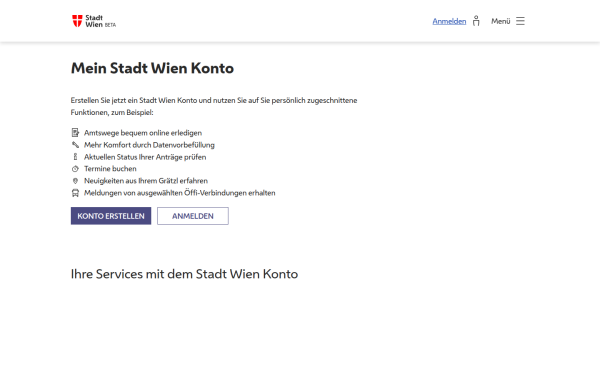
Task: Open the Menü label in header
Action: point(501,21)
